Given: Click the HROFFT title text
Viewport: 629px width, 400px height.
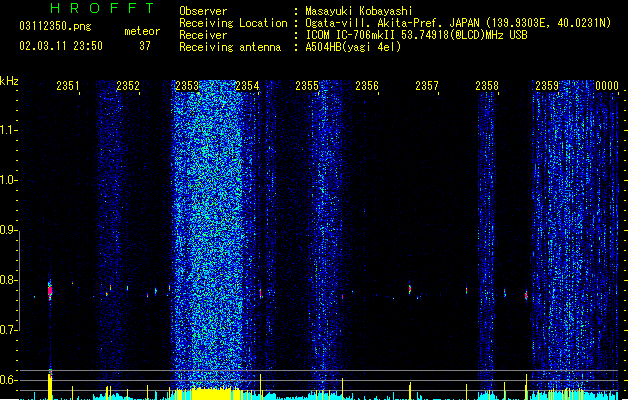Looking at the screenshot, I should coord(103,8).
